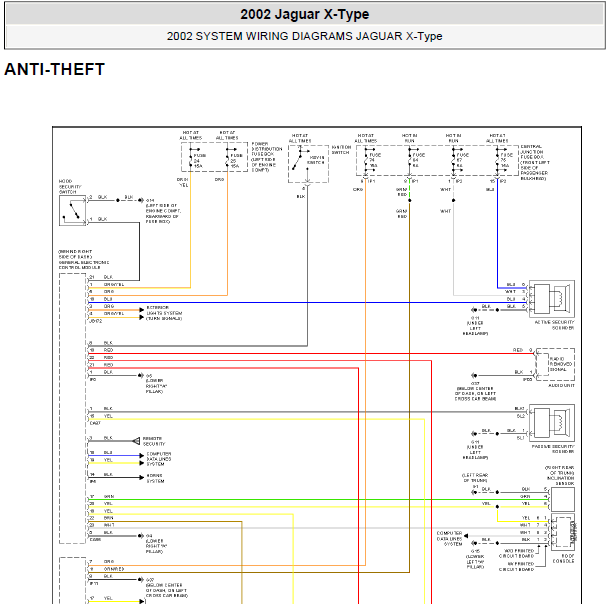Click the "HOOD SECURITY SWITCH" label

pyautogui.click(x=70, y=186)
